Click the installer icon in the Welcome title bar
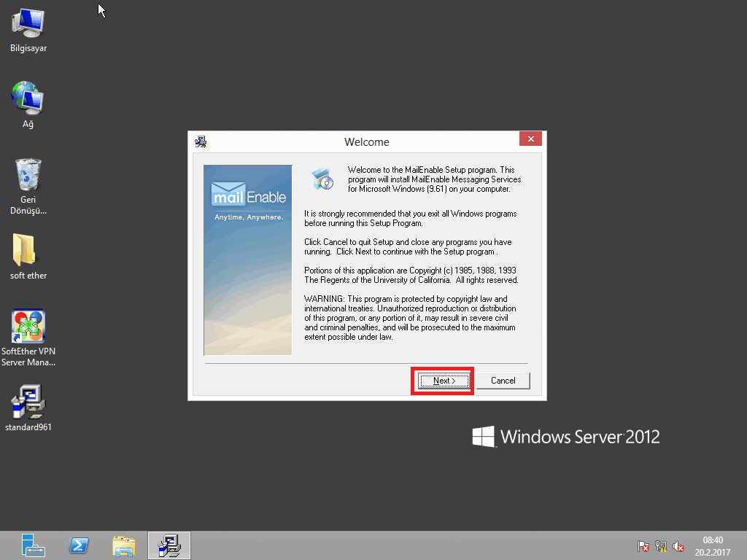The height and width of the screenshot is (560, 747). (x=201, y=141)
